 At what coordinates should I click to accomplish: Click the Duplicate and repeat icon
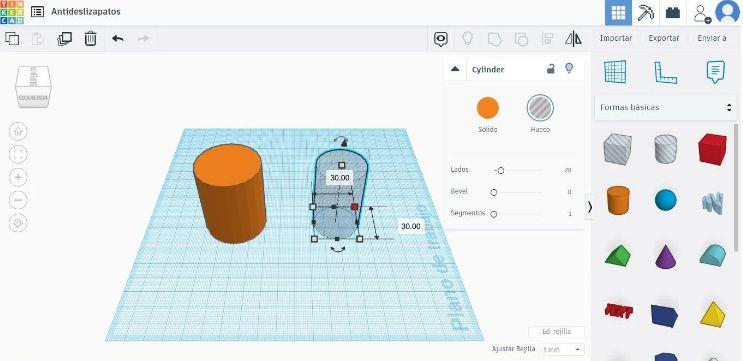click(64, 38)
